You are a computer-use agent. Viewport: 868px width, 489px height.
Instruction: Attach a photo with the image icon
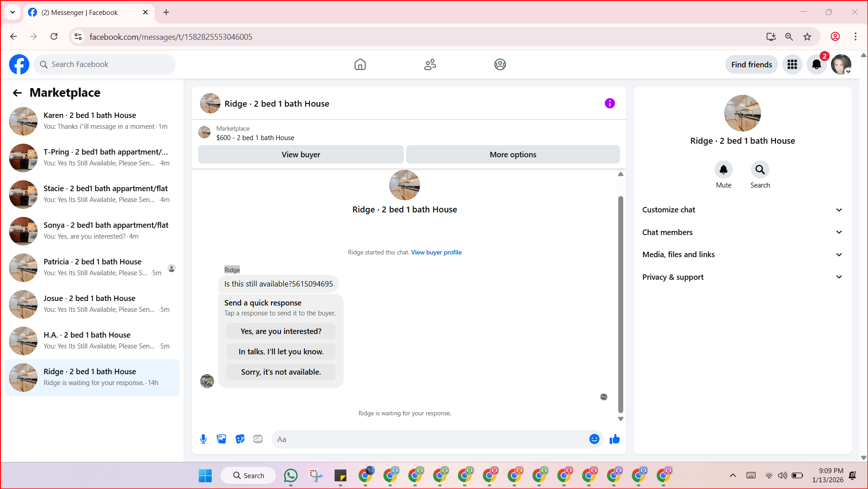point(221,439)
